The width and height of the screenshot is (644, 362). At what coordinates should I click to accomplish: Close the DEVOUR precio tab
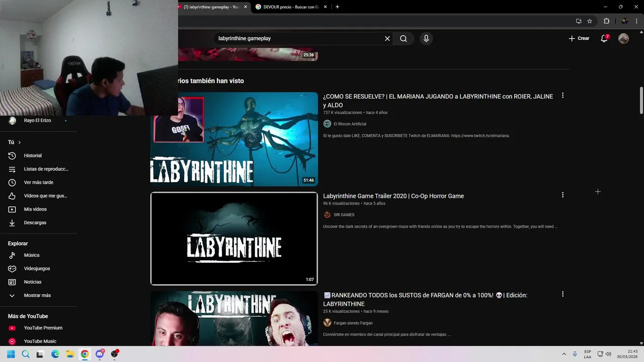(326, 7)
